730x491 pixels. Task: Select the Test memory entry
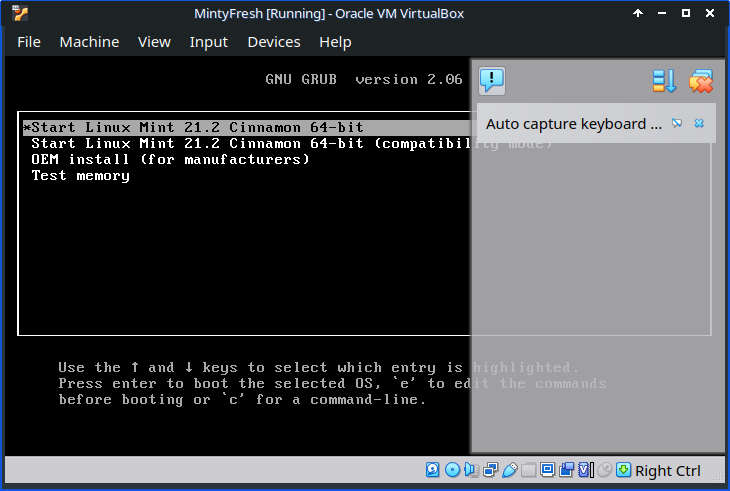[81, 176]
